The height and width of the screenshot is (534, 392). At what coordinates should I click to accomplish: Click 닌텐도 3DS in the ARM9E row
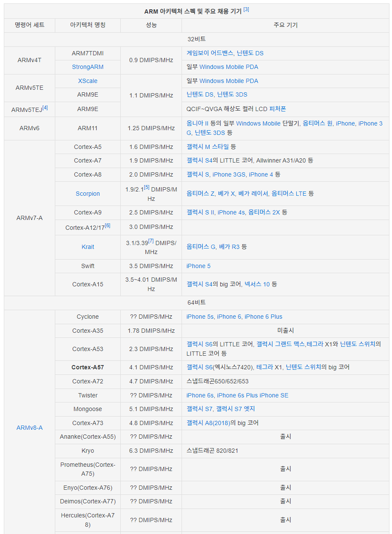[232, 94]
